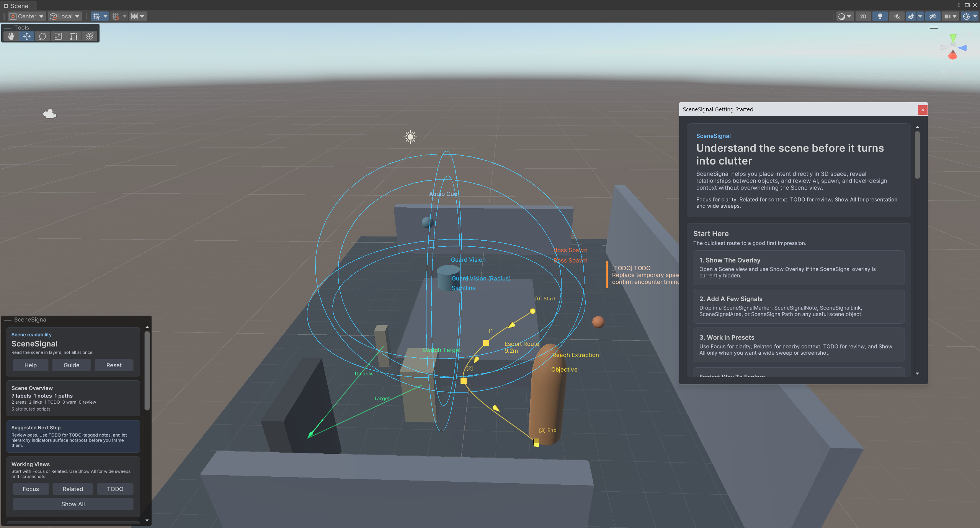Click the Getting Started vertical scrollbar thumb

(917, 155)
